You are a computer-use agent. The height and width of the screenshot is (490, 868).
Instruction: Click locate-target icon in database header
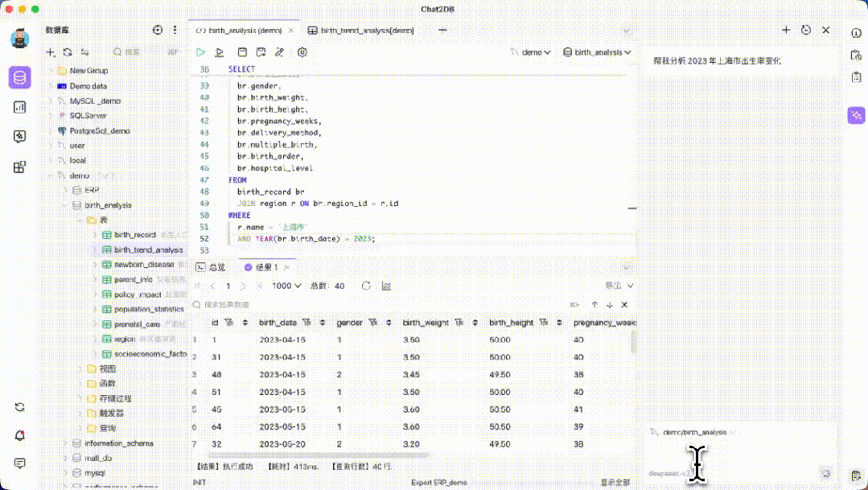click(158, 30)
